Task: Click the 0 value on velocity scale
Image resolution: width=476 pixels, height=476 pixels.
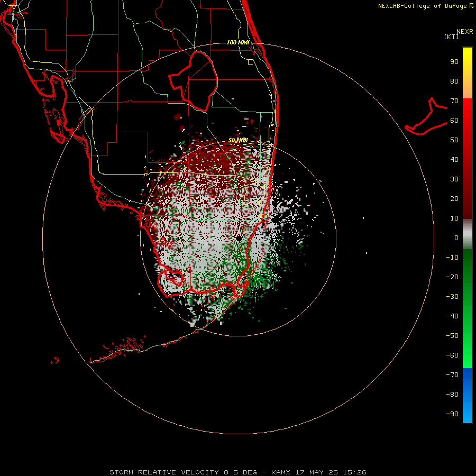Action: [456, 237]
